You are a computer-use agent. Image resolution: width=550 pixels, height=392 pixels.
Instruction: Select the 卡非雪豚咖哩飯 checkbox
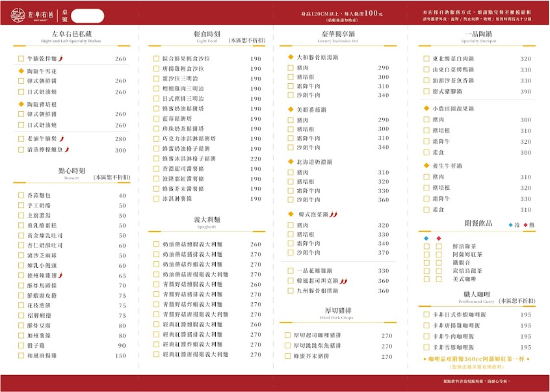426,347
